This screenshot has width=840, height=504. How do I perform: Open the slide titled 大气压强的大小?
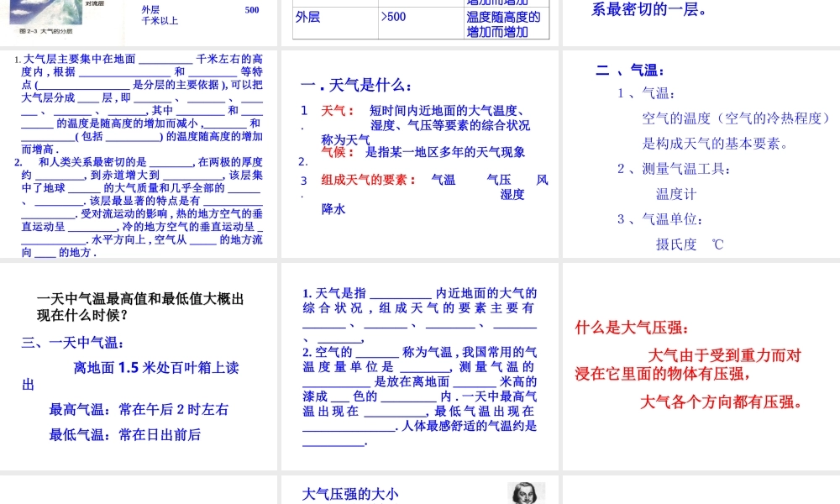click(419, 490)
